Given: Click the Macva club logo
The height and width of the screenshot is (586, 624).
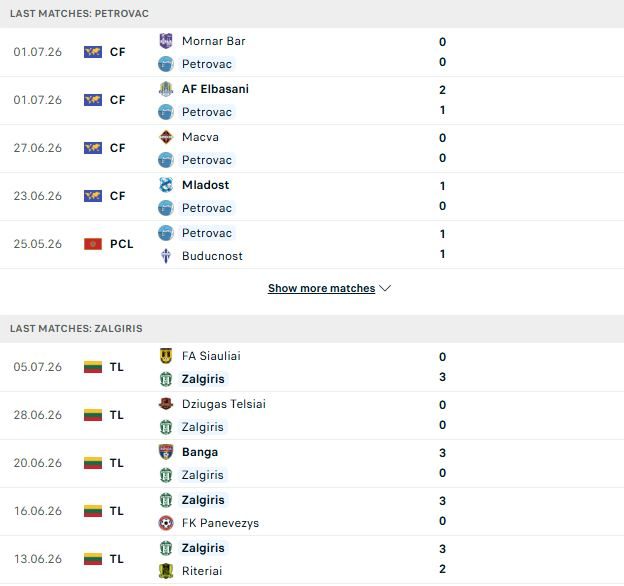Looking at the screenshot, I should 166,137.
